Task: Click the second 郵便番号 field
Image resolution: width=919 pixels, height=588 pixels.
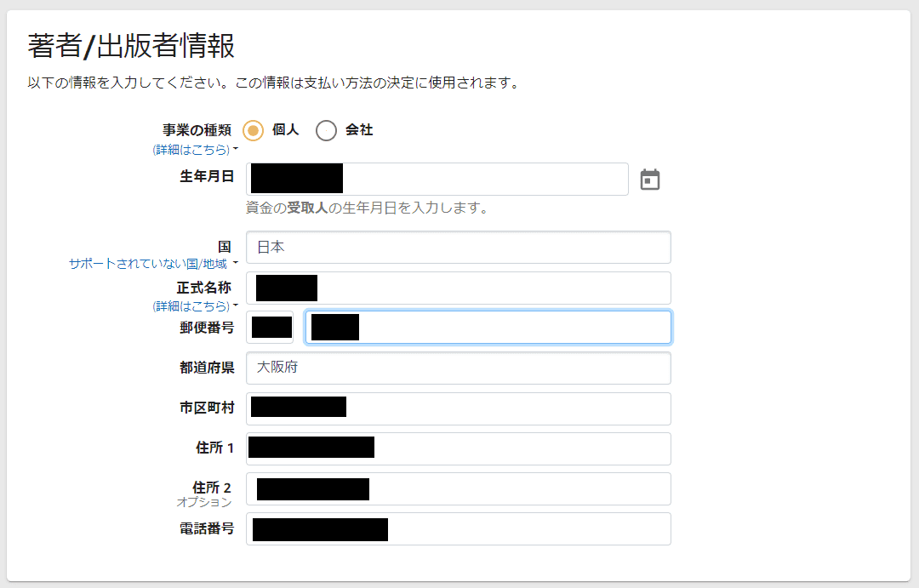Action: point(488,327)
